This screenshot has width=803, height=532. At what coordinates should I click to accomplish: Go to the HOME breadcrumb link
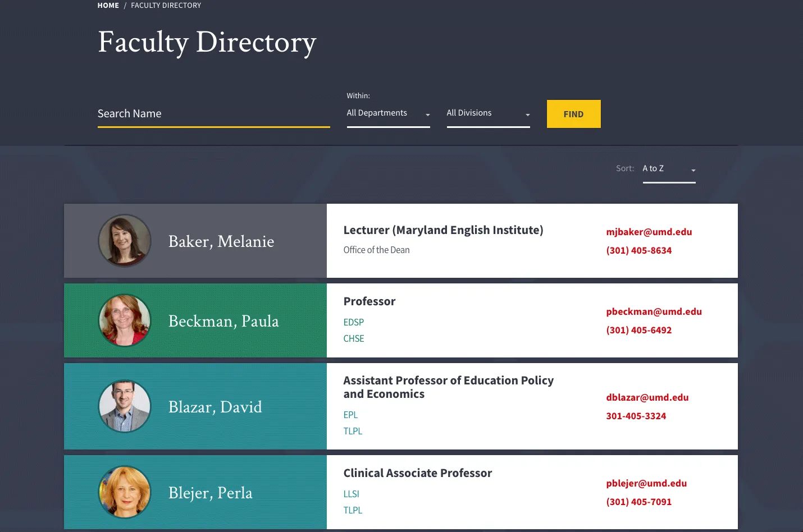pyautogui.click(x=108, y=5)
